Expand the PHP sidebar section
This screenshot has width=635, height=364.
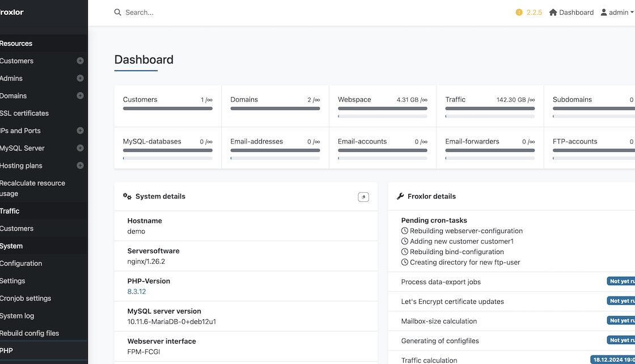[7, 351]
